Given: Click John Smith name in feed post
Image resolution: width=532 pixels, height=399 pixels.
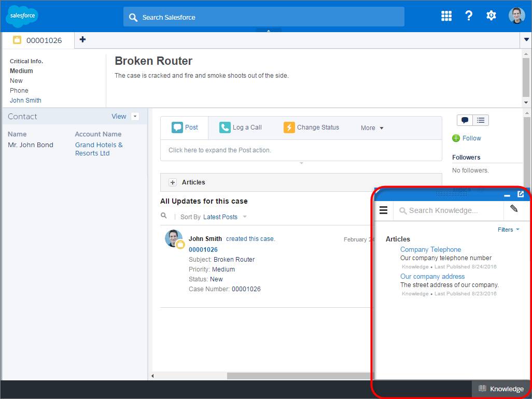Looking at the screenshot, I should [205, 239].
